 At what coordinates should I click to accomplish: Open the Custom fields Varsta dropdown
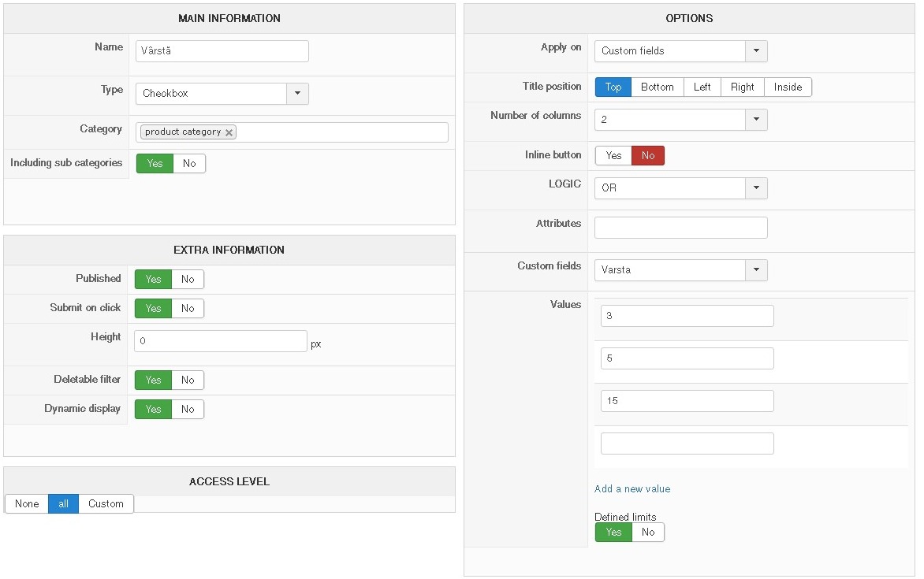(756, 270)
